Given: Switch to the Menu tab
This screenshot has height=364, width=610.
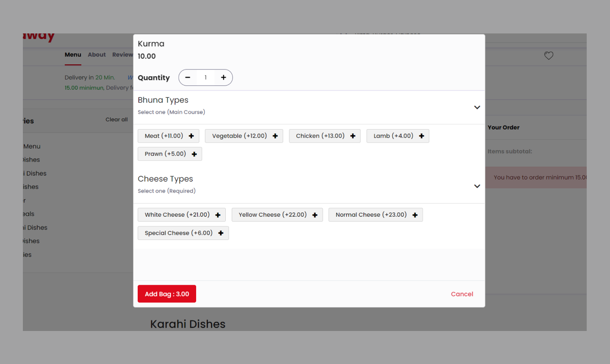Looking at the screenshot, I should point(73,55).
